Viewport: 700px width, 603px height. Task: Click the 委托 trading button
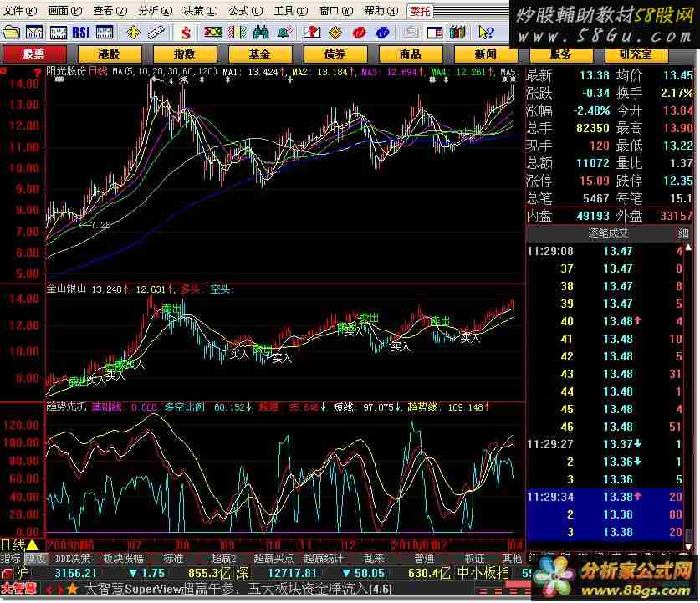(420, 11)
